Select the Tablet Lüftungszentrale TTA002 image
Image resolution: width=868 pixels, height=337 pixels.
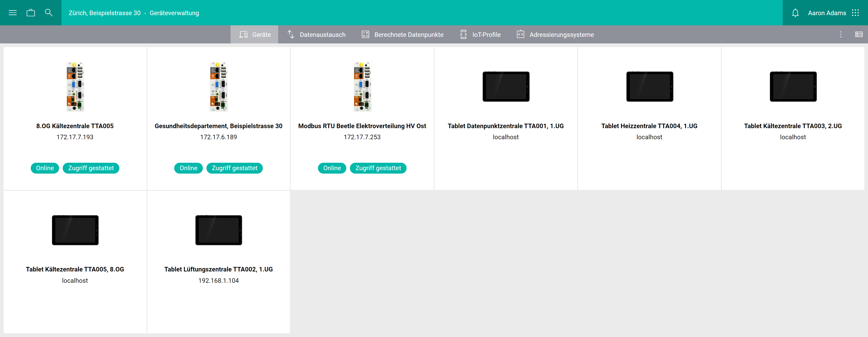click(x=219, y=230)
